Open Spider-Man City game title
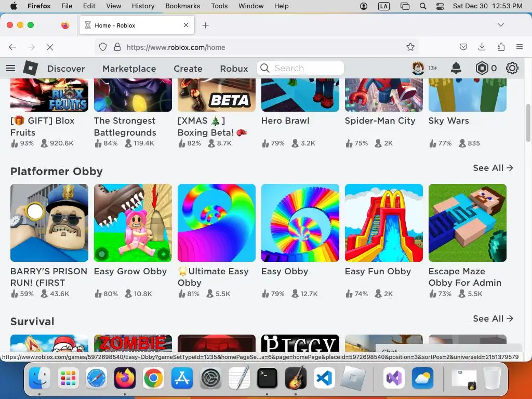This screenshot has width=532, height=399. 380,121
